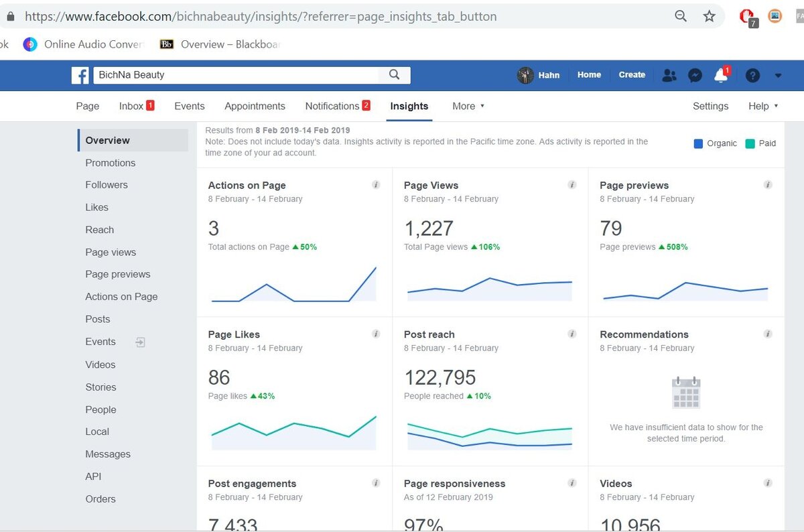Screen dimensions: 804x532
Task: Open the account dropdown arrow in header
Action: tap(778, 76)
